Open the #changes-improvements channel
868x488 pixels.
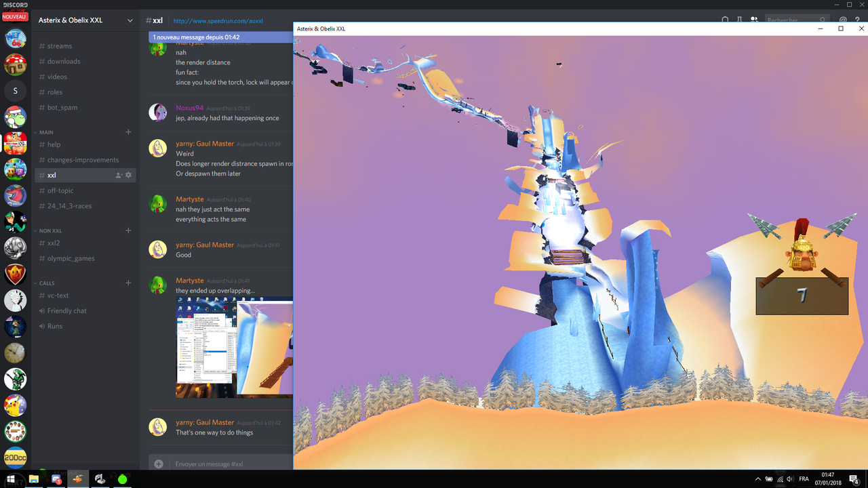[x=85, y=160]
